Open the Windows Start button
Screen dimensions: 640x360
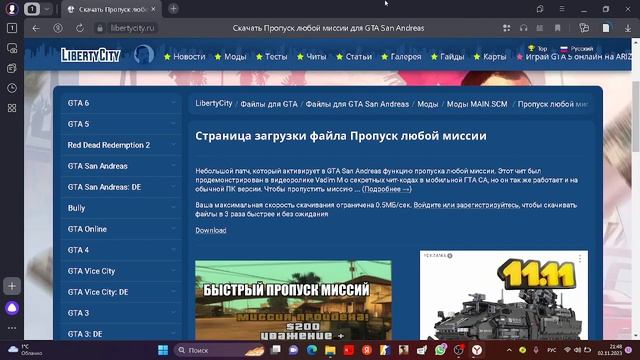pos(163,350)
